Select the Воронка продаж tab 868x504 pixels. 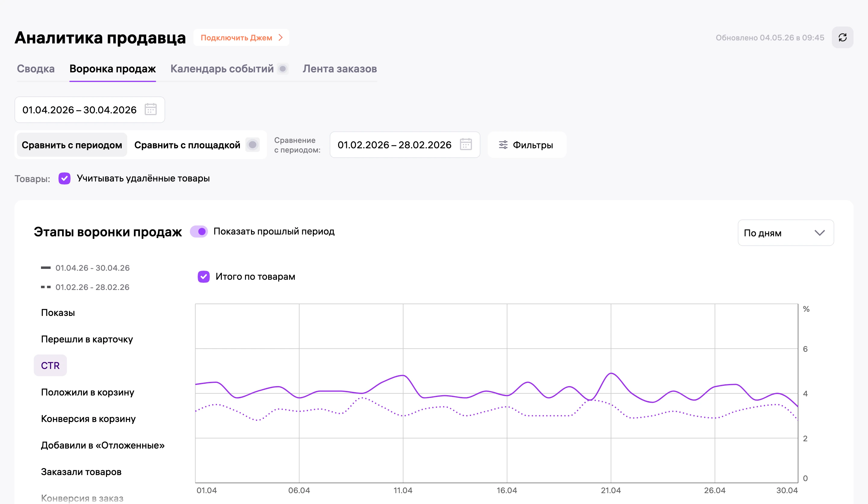[x=113, y=69]
